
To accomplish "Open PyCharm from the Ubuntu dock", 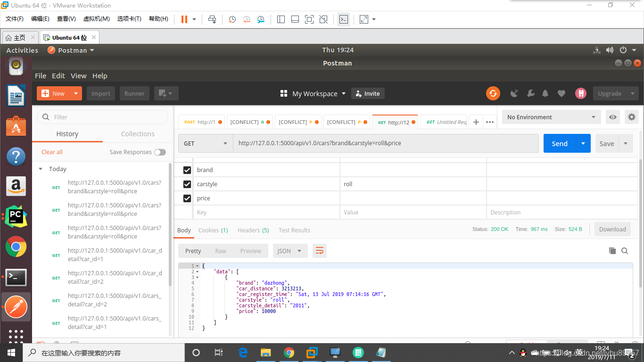I will [x=16, y=216].
